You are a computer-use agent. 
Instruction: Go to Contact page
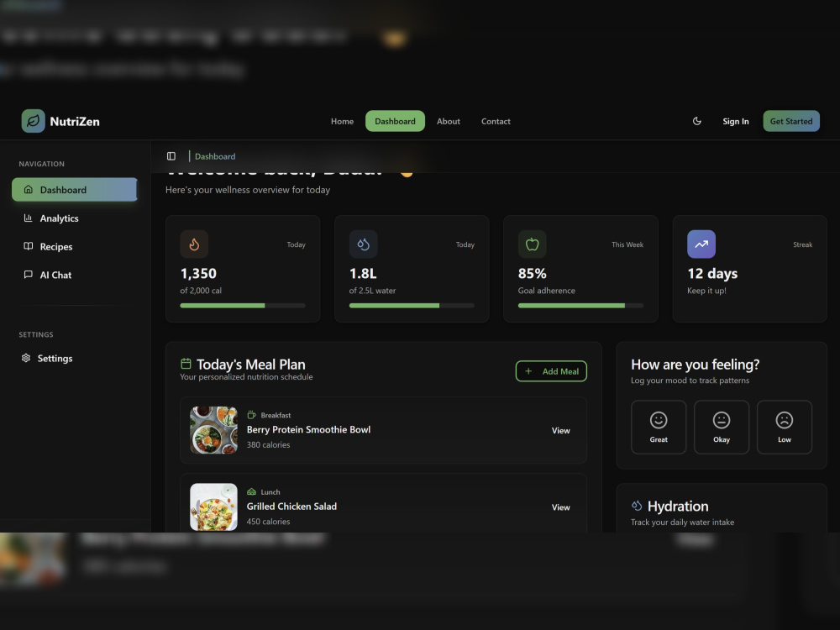pyautogui.click(x=496, y=121)
